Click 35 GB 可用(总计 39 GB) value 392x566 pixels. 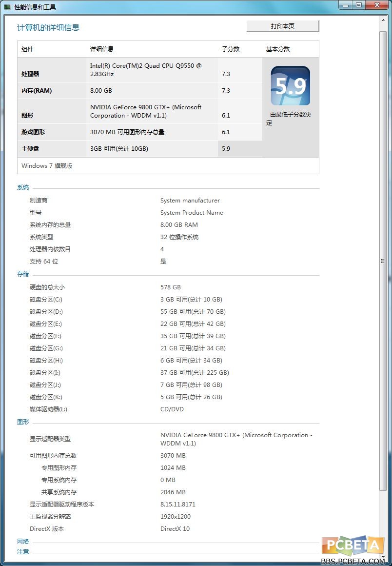(193, 336)
